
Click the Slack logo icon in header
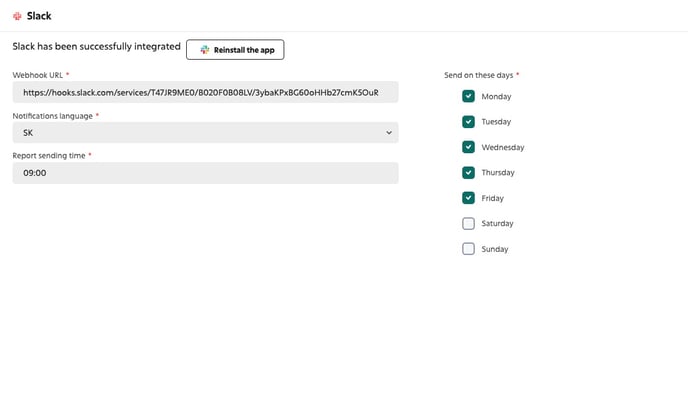[17, 16]
